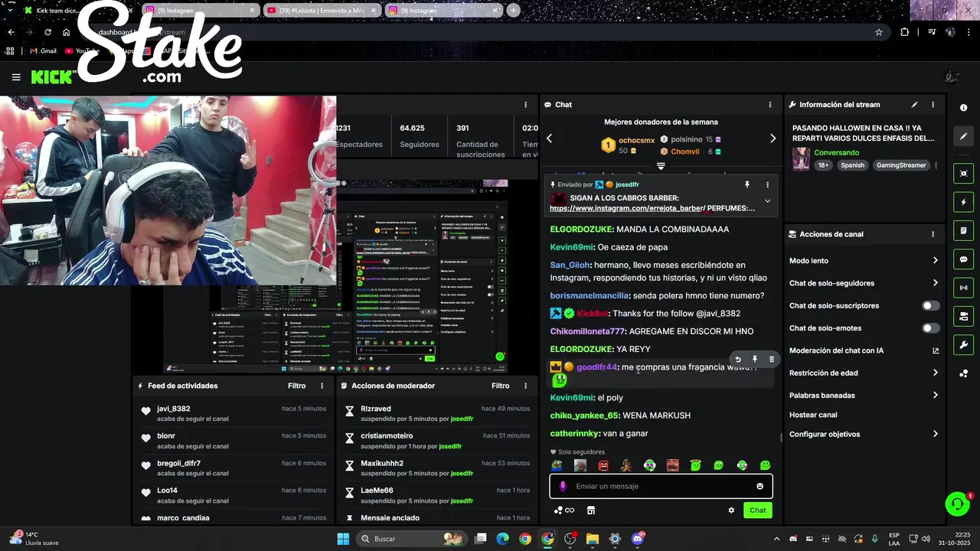Screen dimensions: 980x551
Task: Open Gmail bookmark
Action: point(43,51)
